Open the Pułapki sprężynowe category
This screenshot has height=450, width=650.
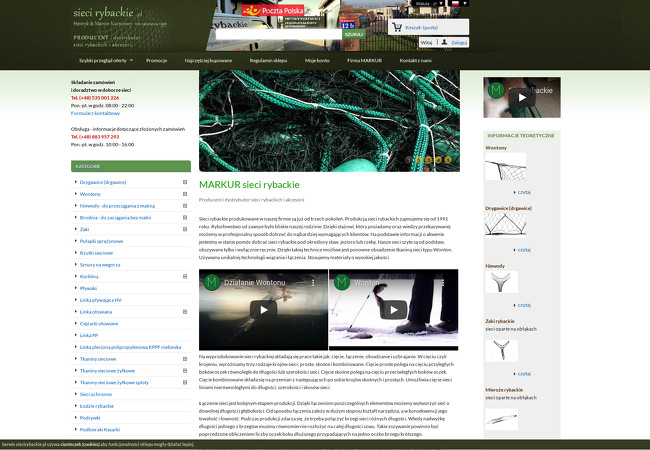[101, 241]
